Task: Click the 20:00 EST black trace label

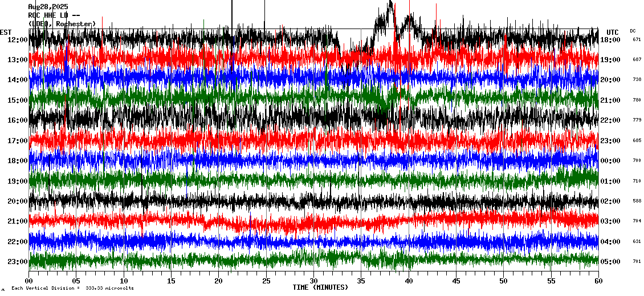Action: click(x=17, y=201)
